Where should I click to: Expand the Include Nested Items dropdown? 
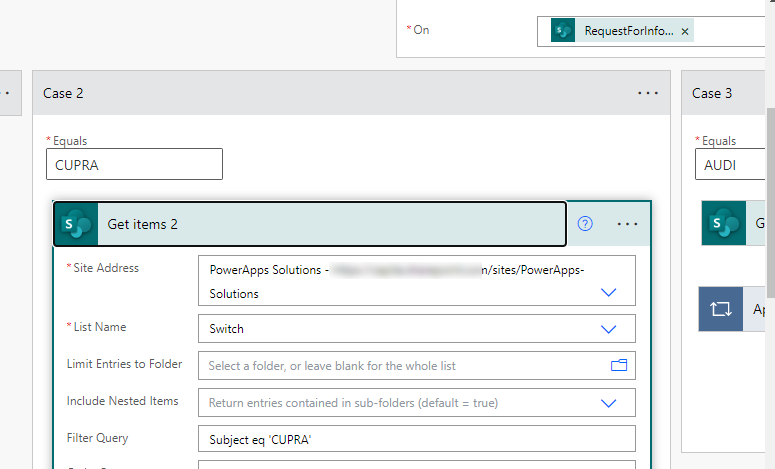pyautogui.click(x=608, y=403)
